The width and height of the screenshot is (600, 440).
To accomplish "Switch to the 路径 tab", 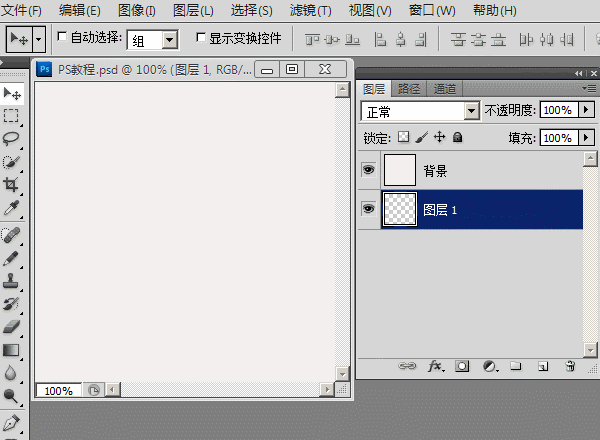I will point(409,89).
